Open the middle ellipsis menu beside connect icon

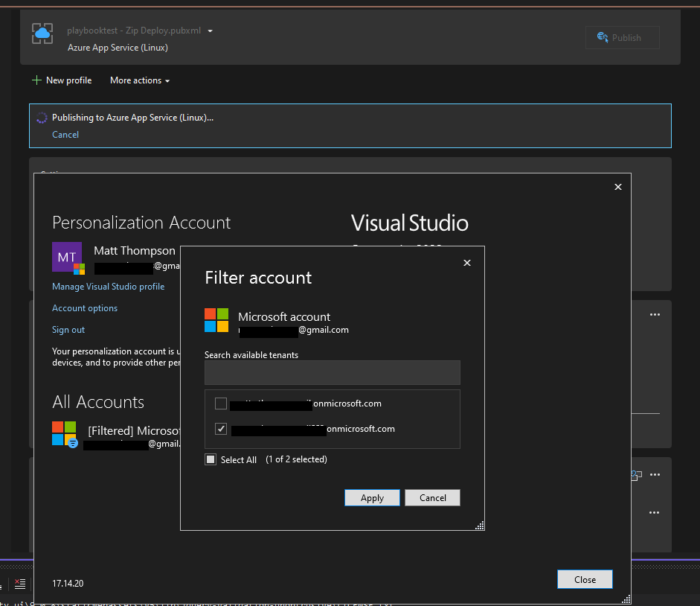(x=655, y=475)
